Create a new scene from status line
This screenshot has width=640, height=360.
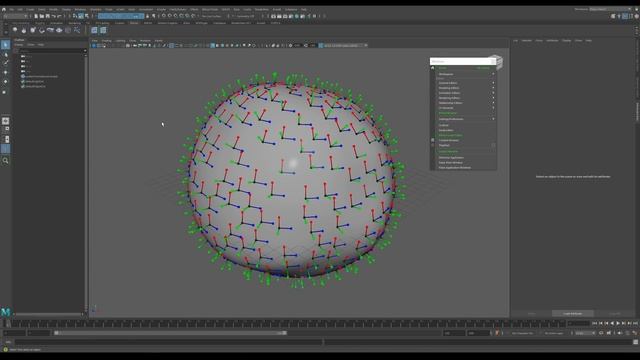point(36,16)
